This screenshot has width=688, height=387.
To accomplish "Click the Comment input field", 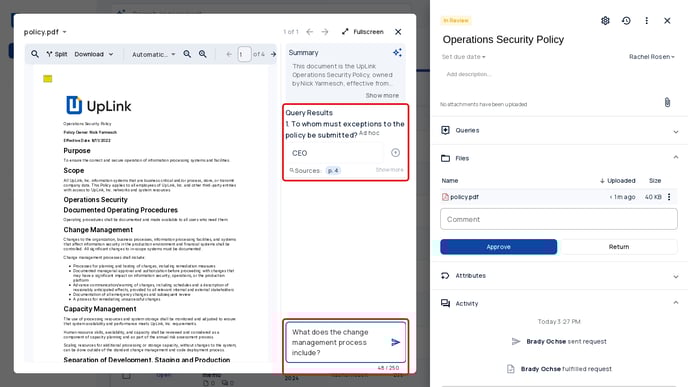I will click(559, 219).
